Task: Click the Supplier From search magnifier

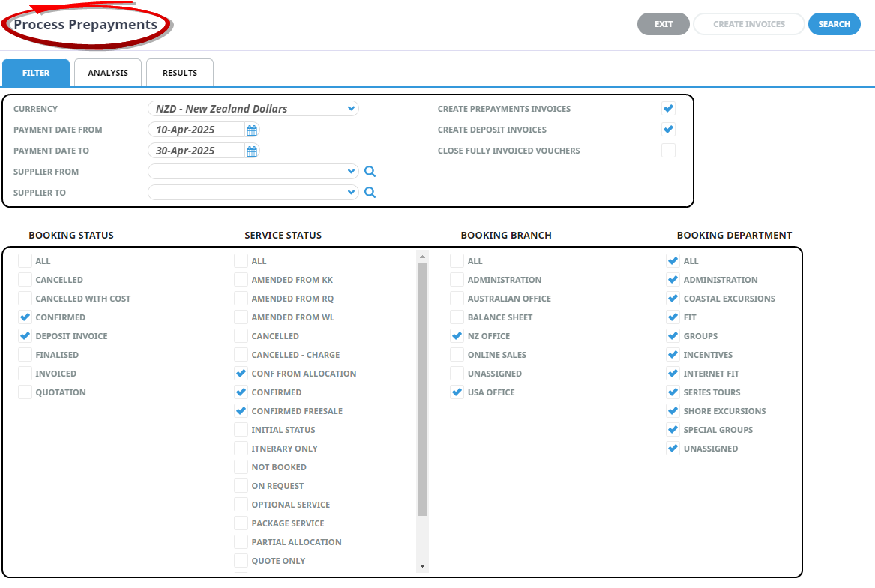Action: 370,172
